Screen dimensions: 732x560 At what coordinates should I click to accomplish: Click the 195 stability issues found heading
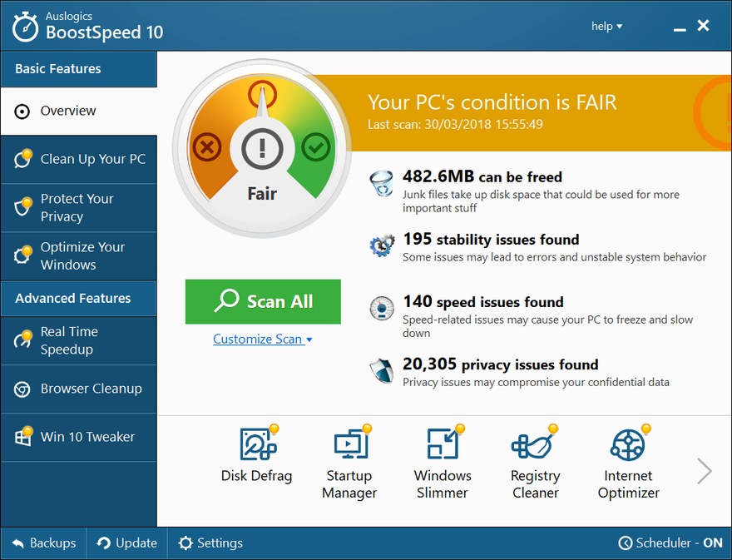491,239
